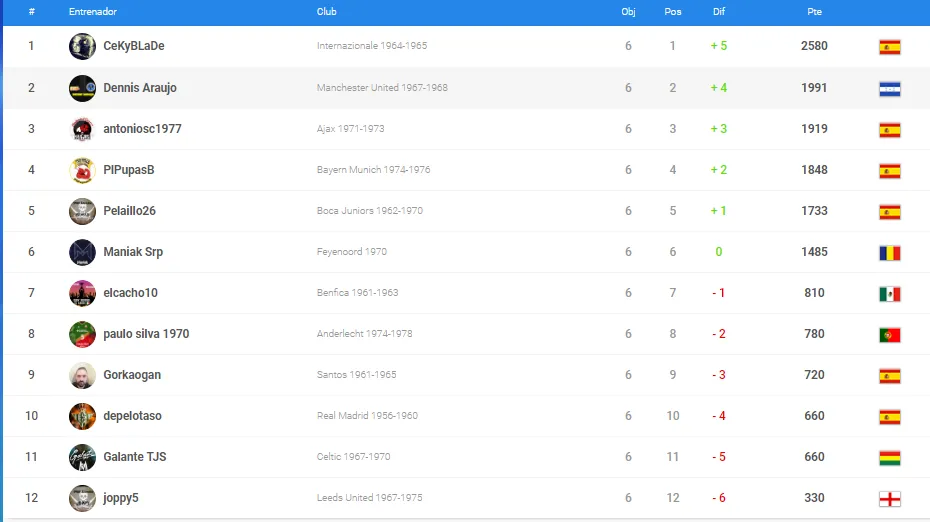This screenshot has width=930, height=522.
Task: Open elcacho10's profile name
Action: [x=130, y=292]
